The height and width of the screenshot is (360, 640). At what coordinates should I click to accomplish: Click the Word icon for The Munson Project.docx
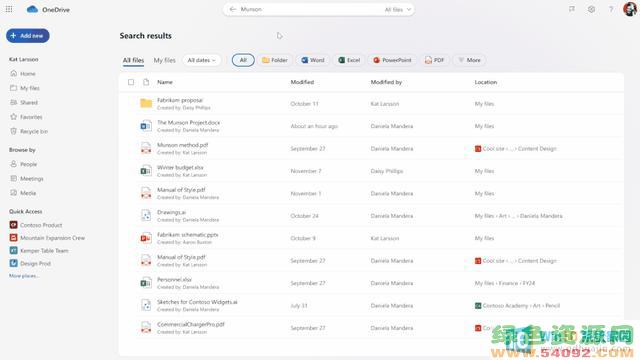(x=146, y=126)
